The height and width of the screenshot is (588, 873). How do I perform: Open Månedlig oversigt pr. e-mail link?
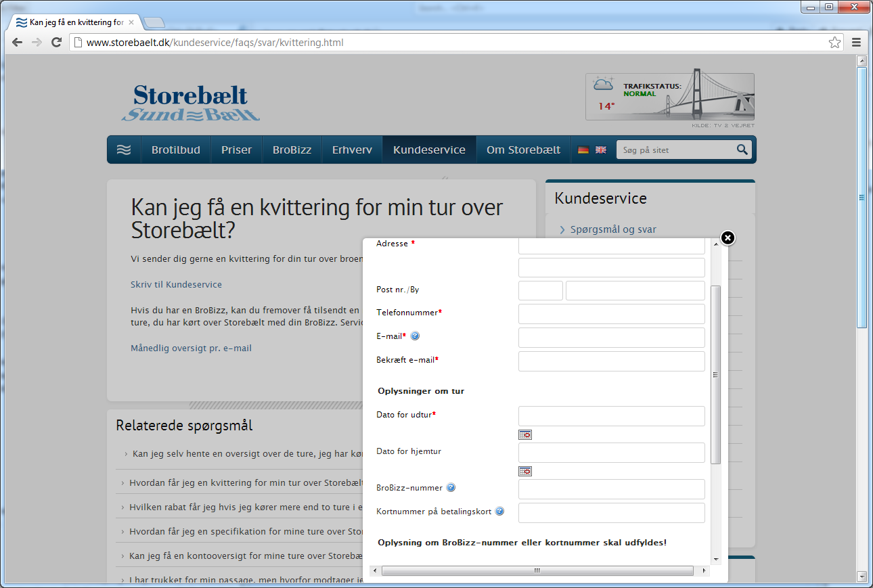point(191,348)
